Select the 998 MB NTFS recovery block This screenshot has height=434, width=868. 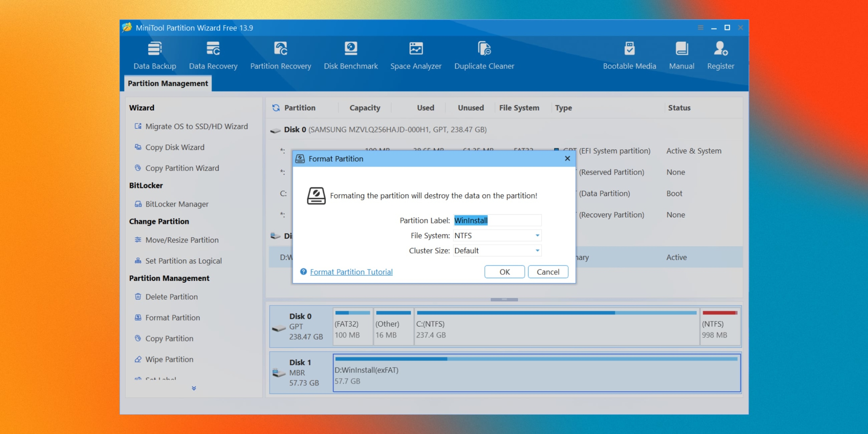[x=720, y=327]
